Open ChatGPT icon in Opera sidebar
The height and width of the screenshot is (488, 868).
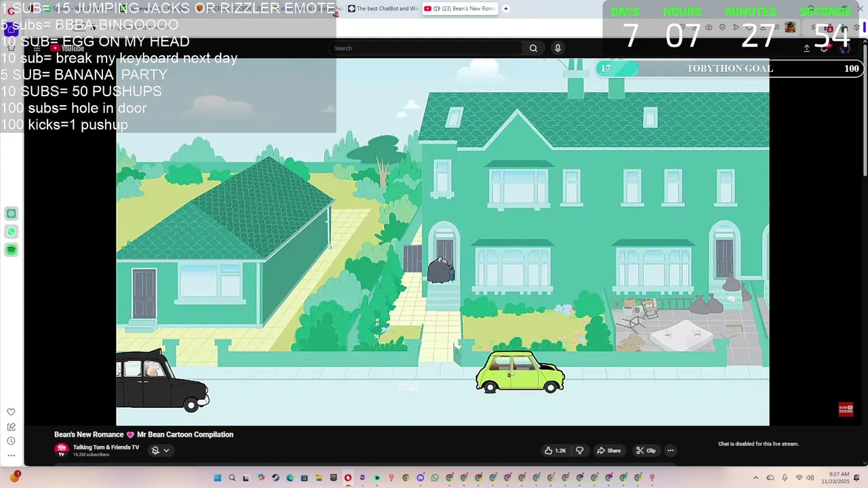click(12, 213)
